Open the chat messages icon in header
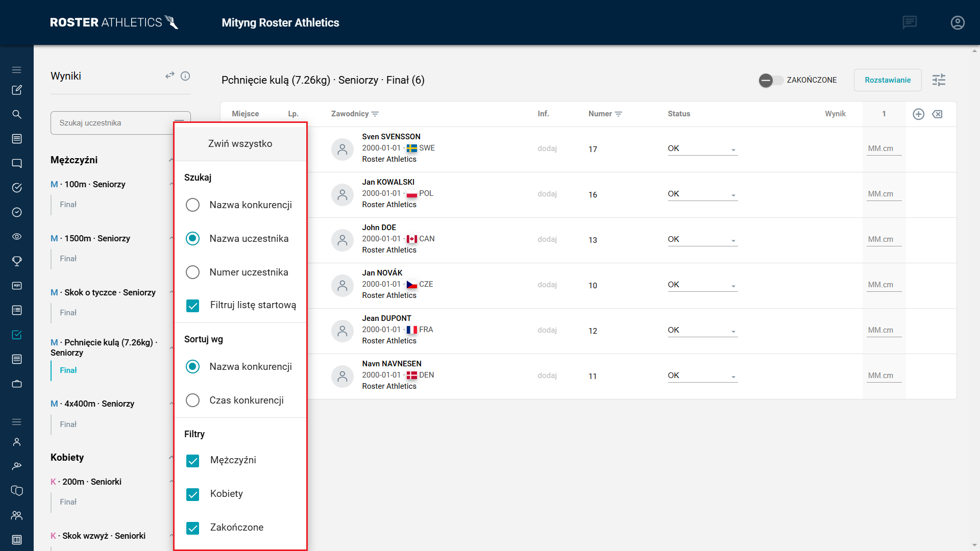This screenshot has height=551, width=980. click(x=910, y=22)
